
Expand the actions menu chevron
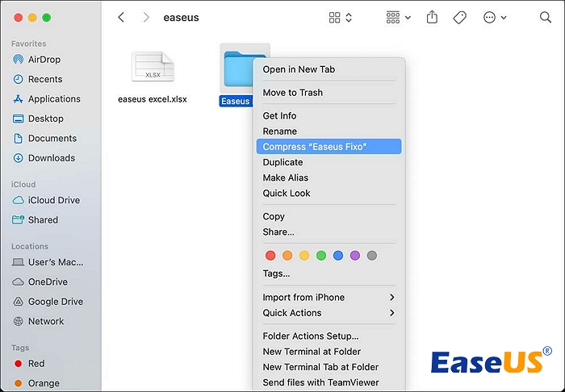(504, 17)
